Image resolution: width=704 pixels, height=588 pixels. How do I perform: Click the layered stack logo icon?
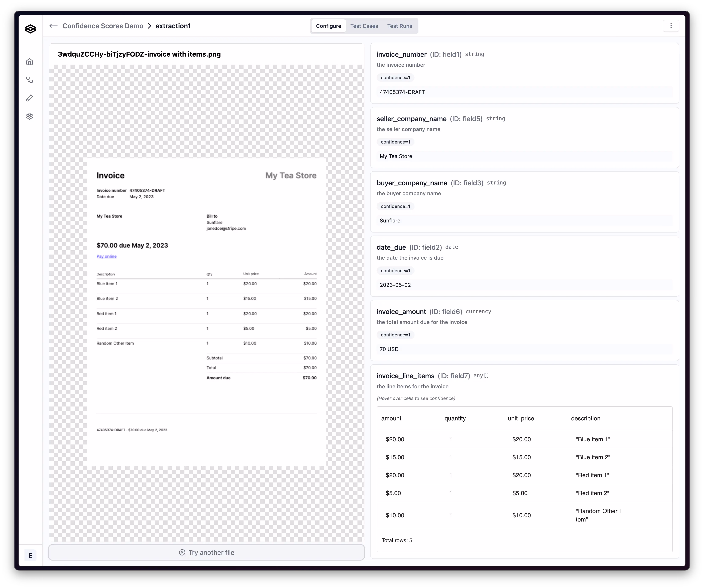[30, 29]
